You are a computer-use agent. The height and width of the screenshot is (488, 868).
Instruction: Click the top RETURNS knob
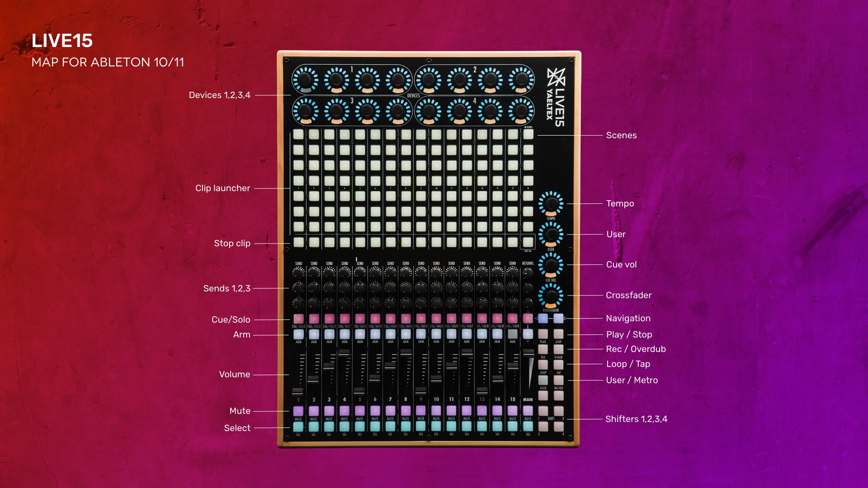528,272
